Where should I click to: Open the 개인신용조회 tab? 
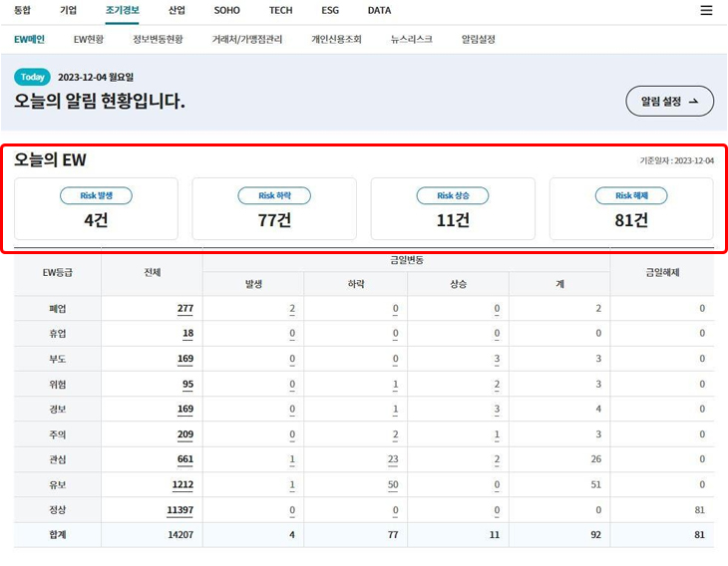point(336,40)
